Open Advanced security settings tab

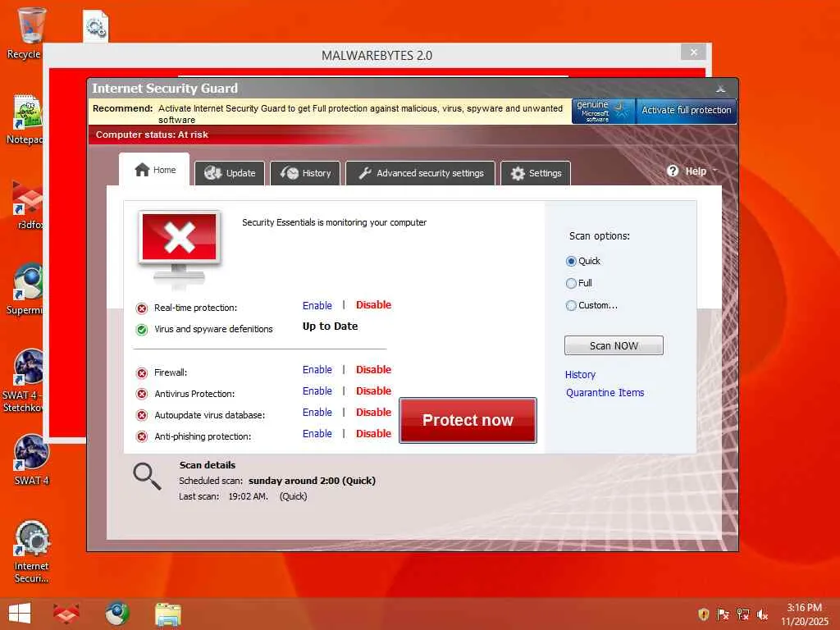[421, 173]
